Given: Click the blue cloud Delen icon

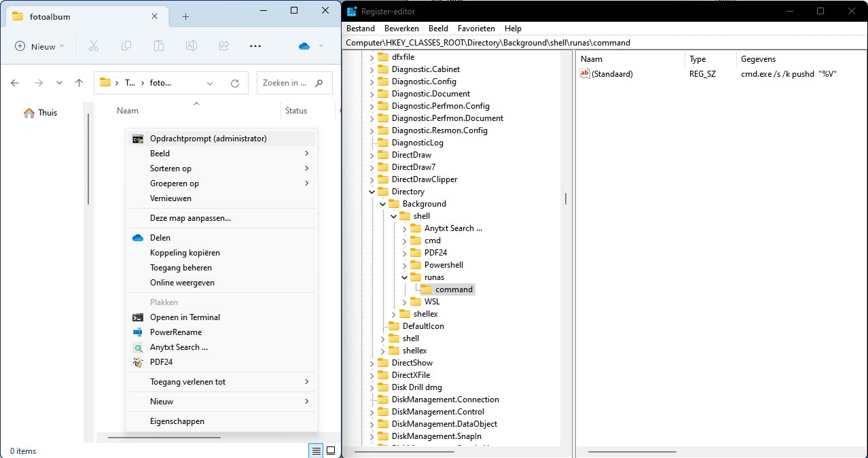Looking at the screenshot, I should click(138, 238).
